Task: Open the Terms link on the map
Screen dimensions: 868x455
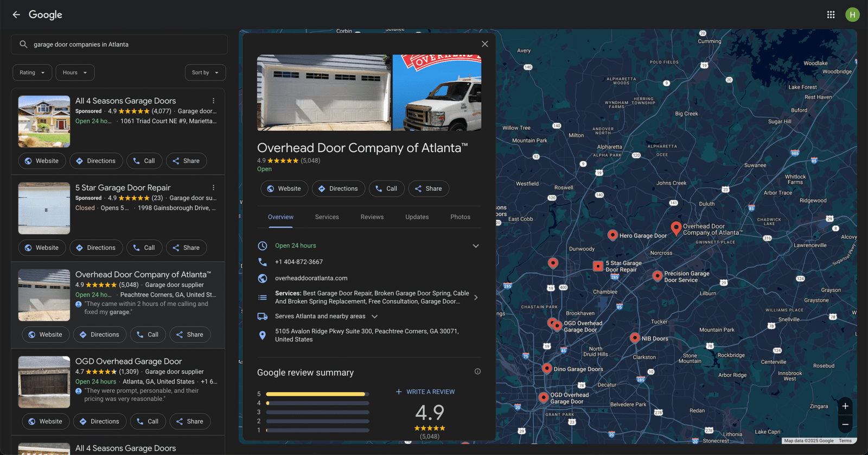Action: point(845,441)
